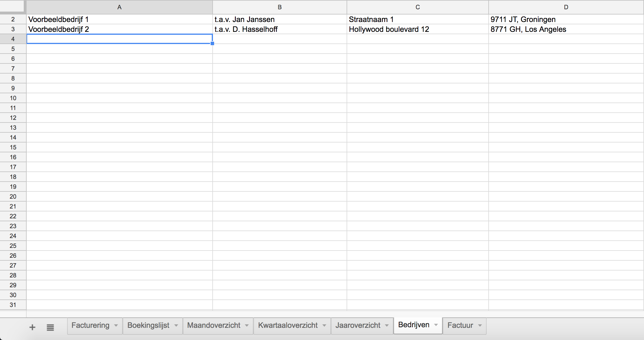
Task: Select cell containing Voorbeeldbedrijf 1
Action: 119,19
